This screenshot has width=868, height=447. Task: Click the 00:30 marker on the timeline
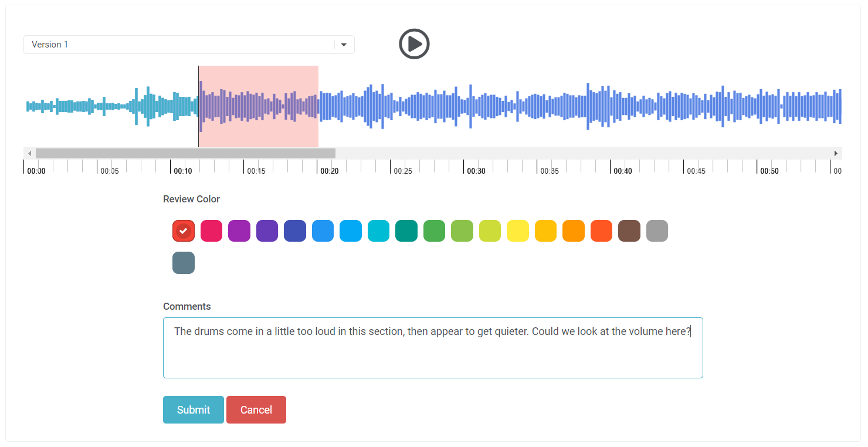point(476,170)
